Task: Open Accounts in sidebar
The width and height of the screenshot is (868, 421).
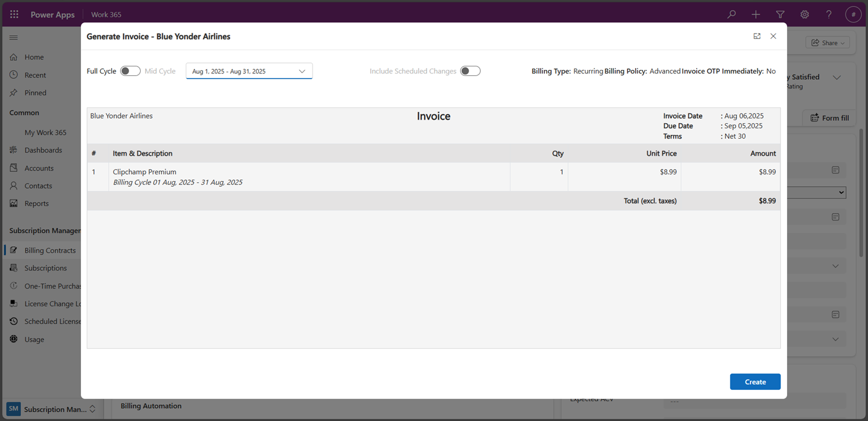Action: (x=39, y=168)
